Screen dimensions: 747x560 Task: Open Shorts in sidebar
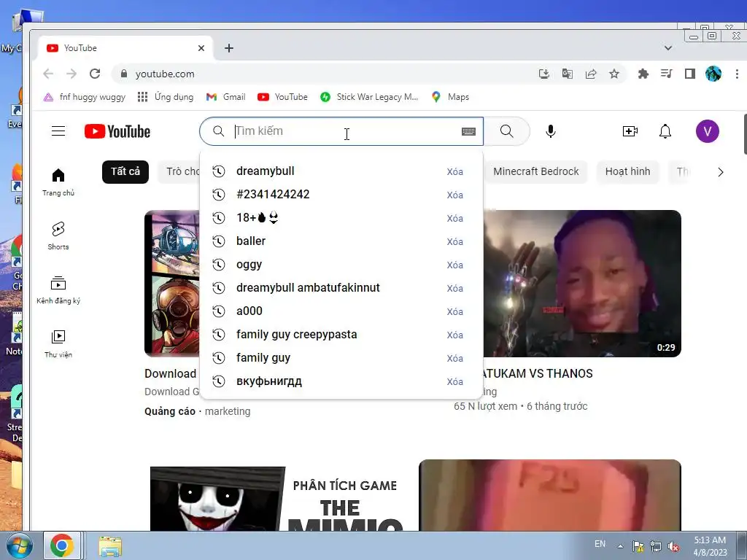pos(58,236)
